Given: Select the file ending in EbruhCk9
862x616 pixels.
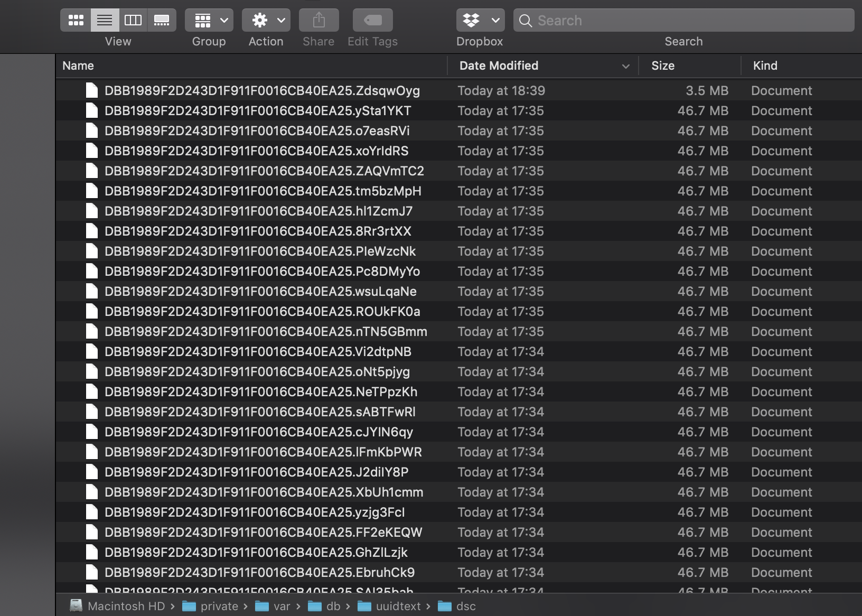Looking at the screenshot, I should 259,573.
